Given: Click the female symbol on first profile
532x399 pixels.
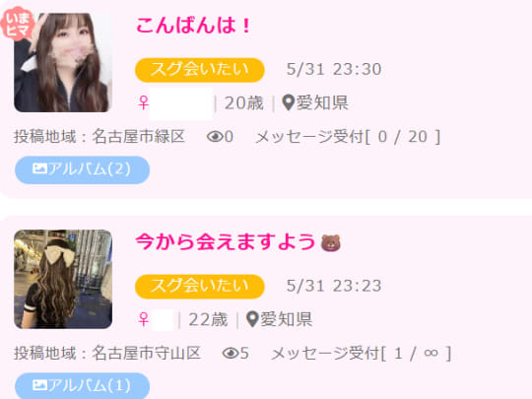Looking at the screenshot, I should pyautogui.click(x=144, y=102).
